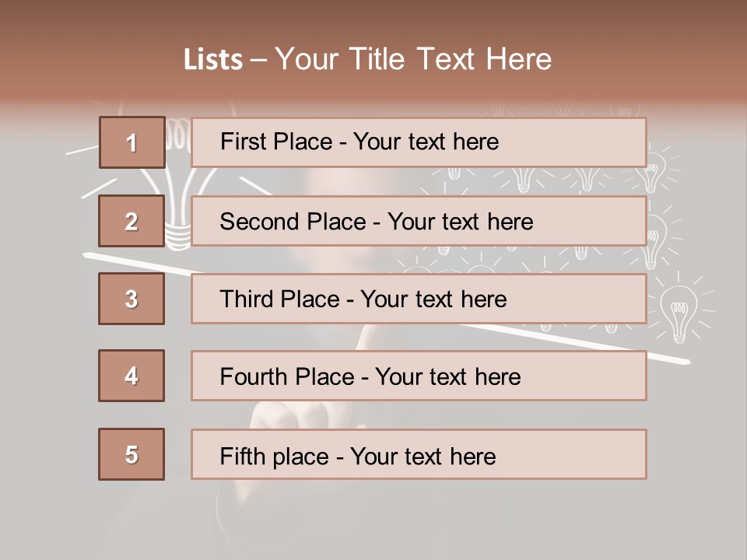Pick the number 4 box

click(132, 376)
